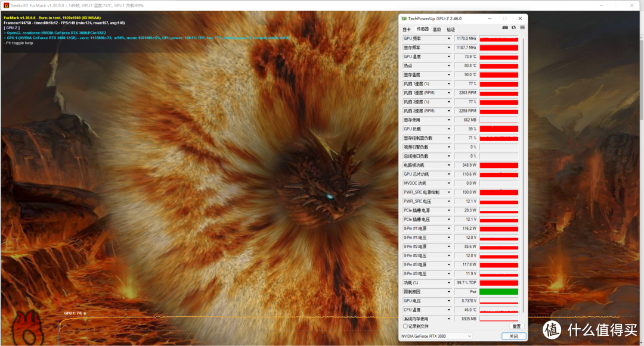Minimize the FurMark window
The height and width of the screenshot is (346, 644).
601,5
